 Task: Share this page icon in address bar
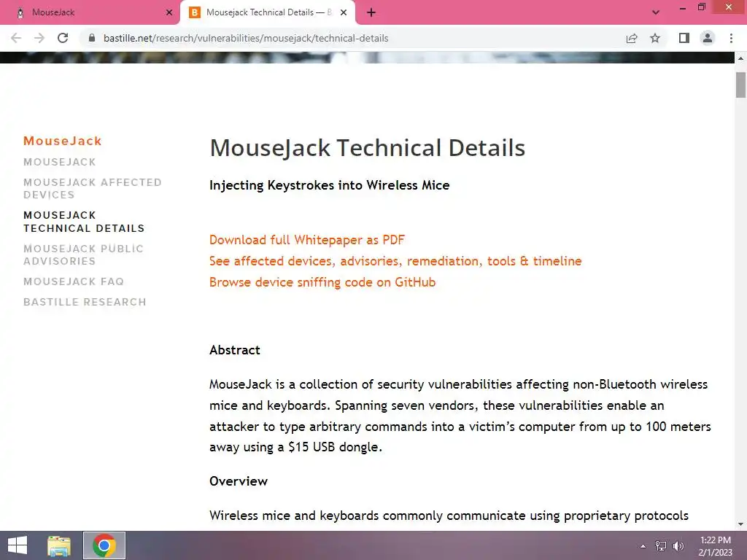pos(632,38)
